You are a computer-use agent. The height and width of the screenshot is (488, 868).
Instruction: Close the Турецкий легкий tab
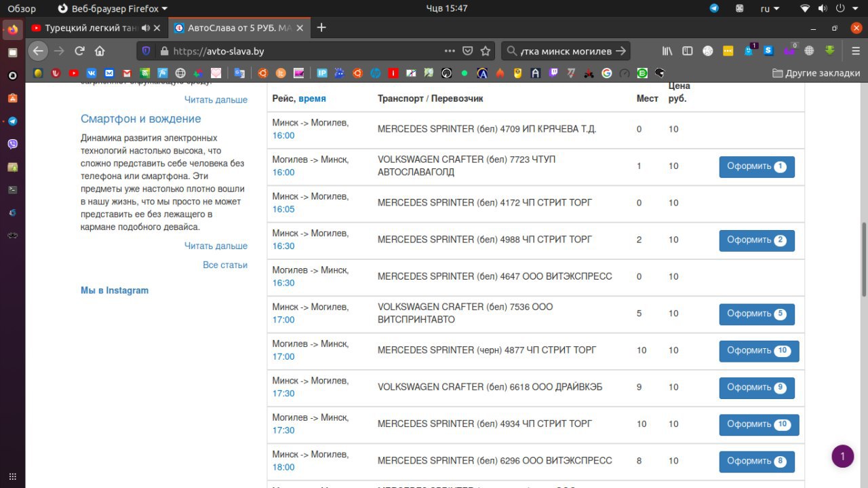pos(157,28)
